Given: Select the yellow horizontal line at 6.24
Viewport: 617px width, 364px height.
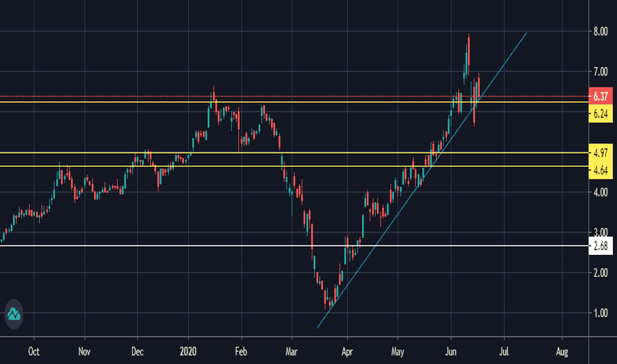Looking at the screenshot, I should pos(295,102).
